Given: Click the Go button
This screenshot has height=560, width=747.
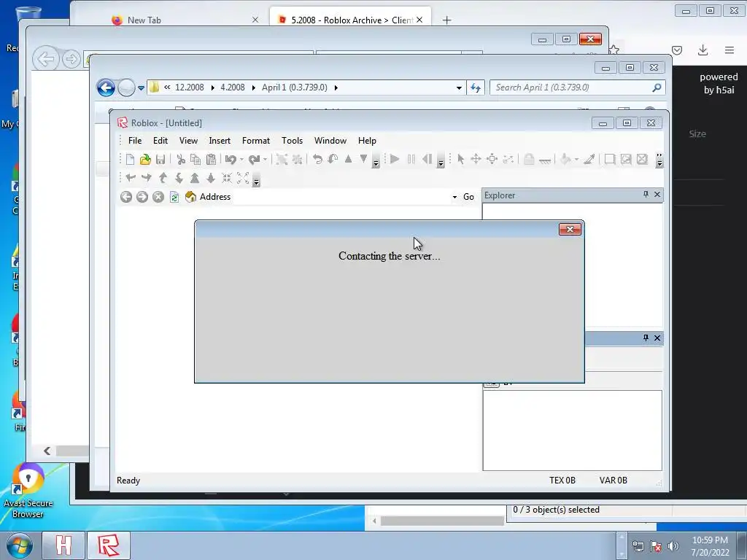Looking at the screenshot, I should [x=468, y=197].
